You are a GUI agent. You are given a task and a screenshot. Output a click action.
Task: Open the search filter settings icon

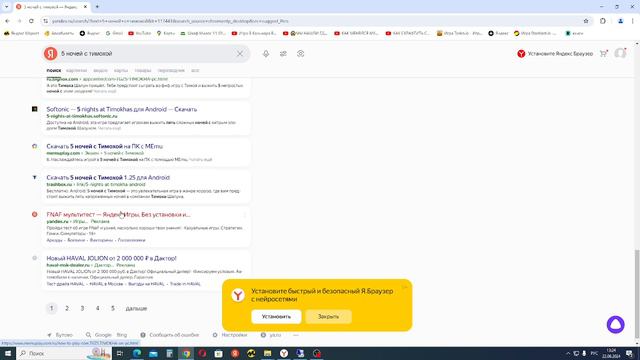283,53
